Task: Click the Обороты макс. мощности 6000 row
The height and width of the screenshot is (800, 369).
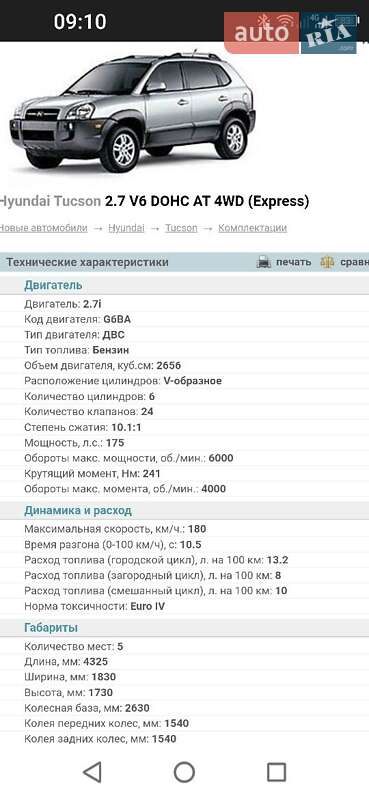Action: coord(184,458)
